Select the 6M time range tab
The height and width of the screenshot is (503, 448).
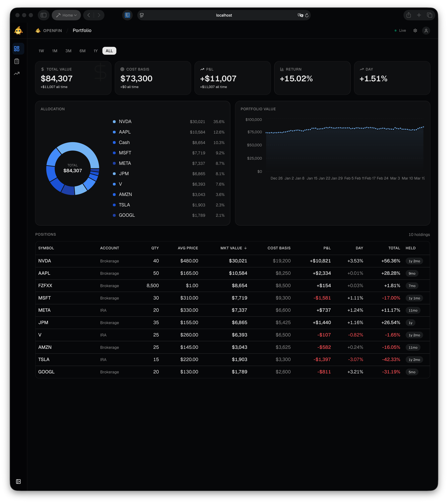(82, 51)
